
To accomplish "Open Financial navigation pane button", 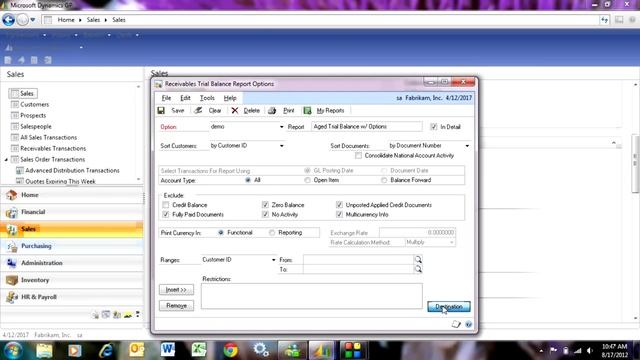I will tap(72, 212).
